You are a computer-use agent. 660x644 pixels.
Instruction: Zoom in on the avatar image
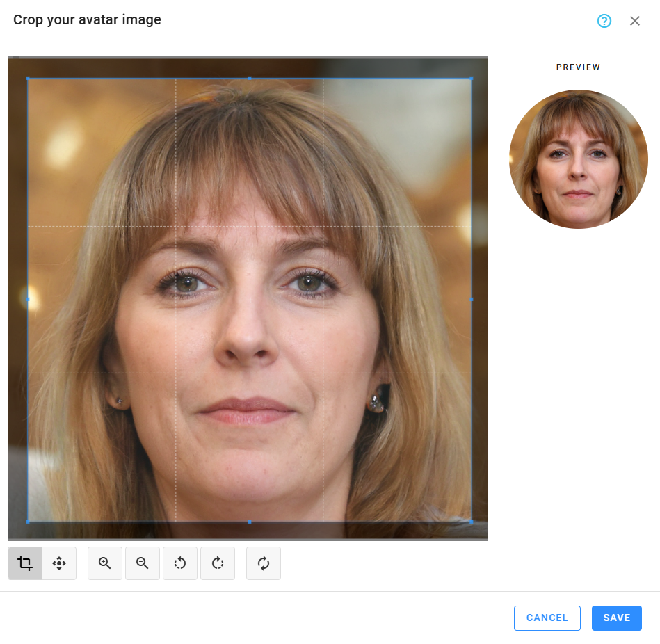click(x=105, y=563)
